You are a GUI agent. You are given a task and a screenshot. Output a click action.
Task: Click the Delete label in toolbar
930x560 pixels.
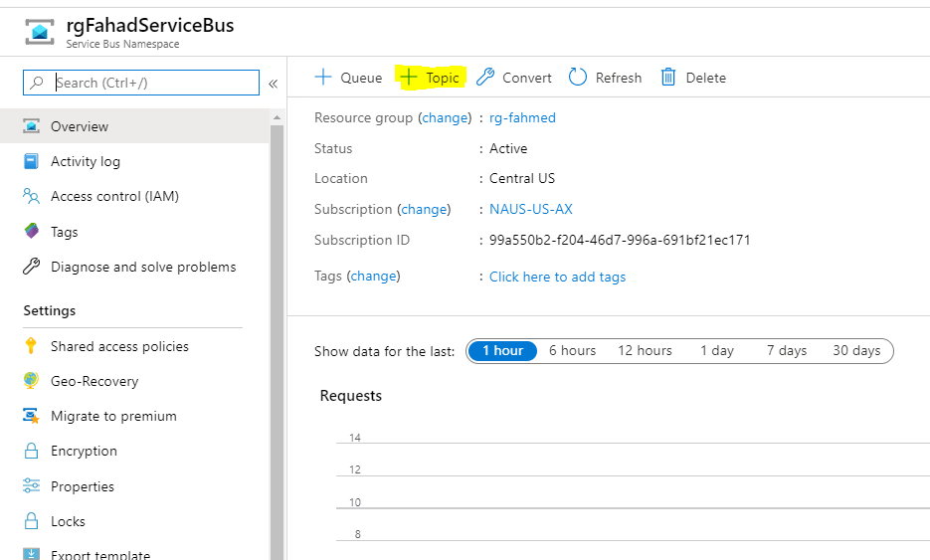point(706,78)
